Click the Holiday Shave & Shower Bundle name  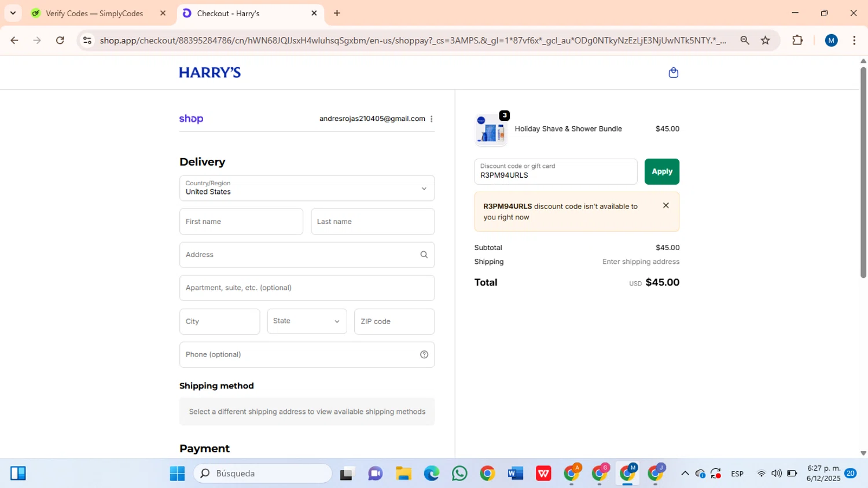tap(568, 129)
